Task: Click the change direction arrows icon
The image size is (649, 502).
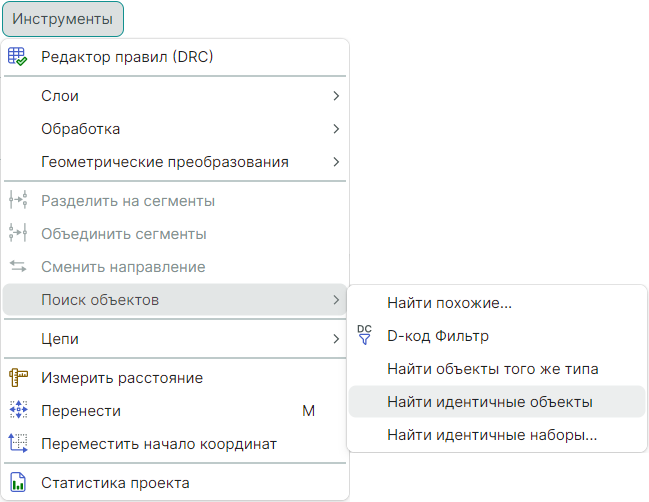Action: click(18, 267)
